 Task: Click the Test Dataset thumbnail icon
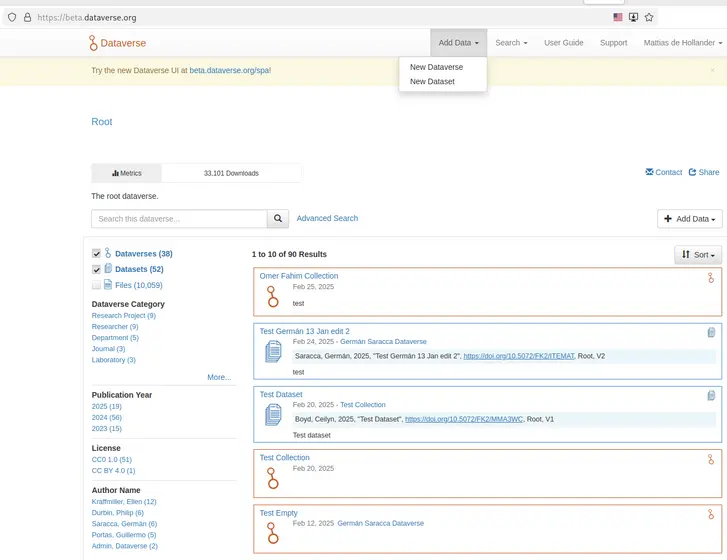coord(273,415)
